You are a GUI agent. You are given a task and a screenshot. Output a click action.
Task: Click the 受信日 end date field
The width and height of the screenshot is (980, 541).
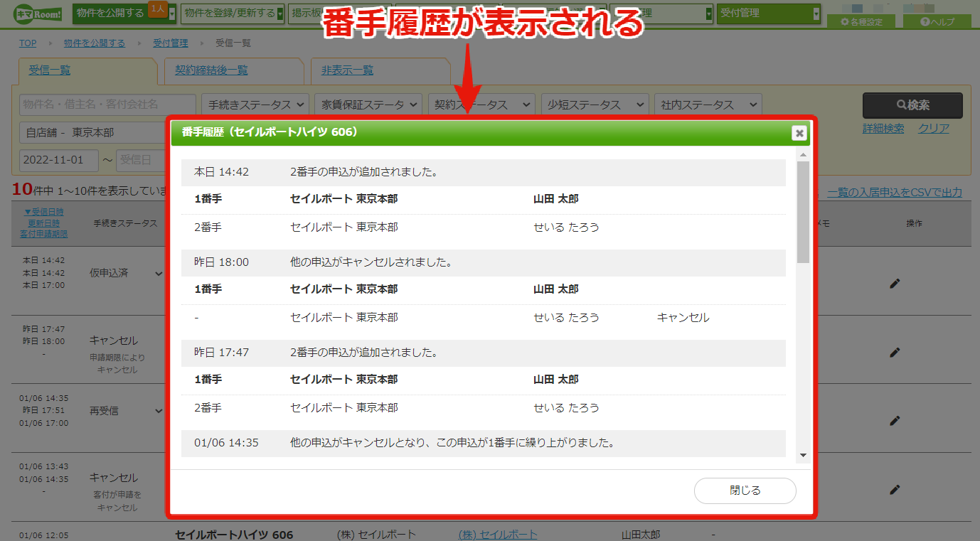pos(141,160)
